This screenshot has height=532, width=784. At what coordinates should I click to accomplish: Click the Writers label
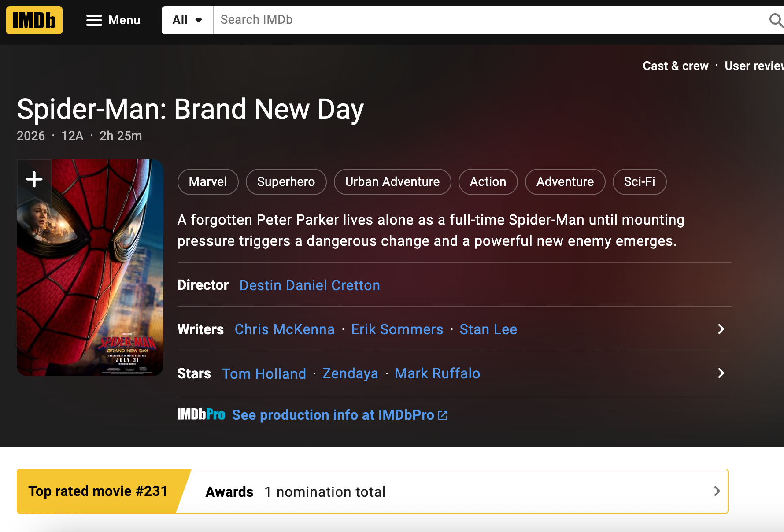(x=200, y=329)
